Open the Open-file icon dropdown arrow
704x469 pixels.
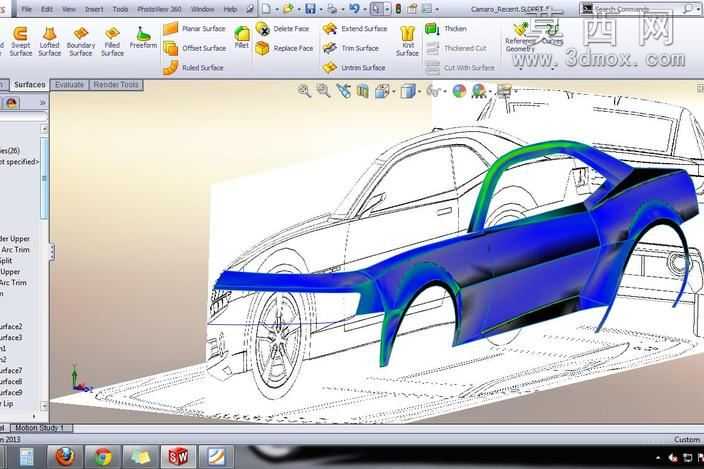299,9
